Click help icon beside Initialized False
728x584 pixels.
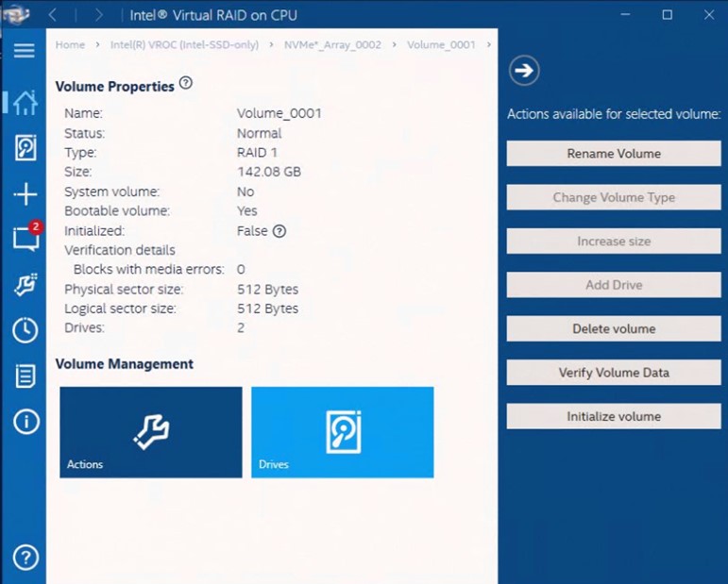(x=279, y=231)
